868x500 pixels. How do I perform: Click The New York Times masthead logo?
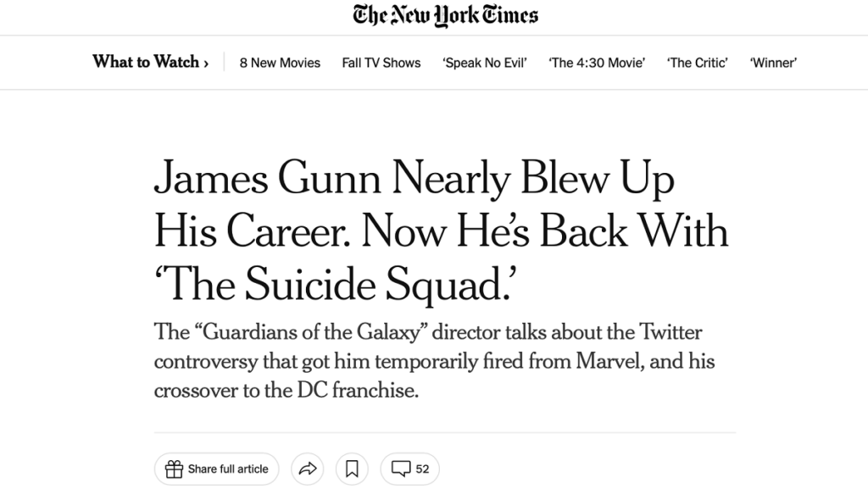444,14
